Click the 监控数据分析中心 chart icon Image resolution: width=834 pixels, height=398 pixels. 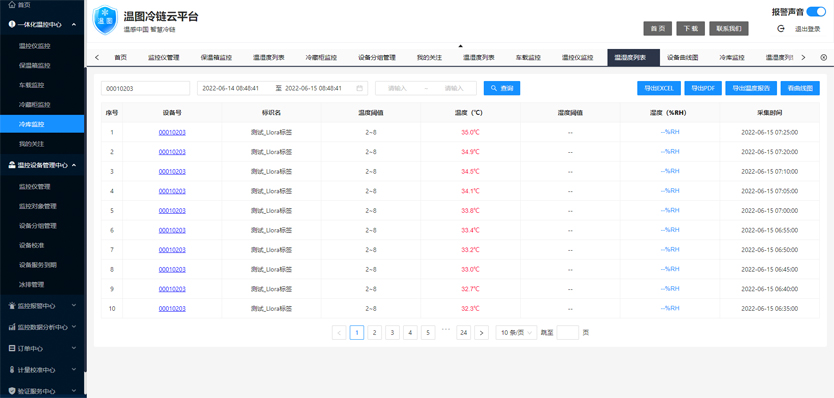pyautogui.click(x=12, y=327)
